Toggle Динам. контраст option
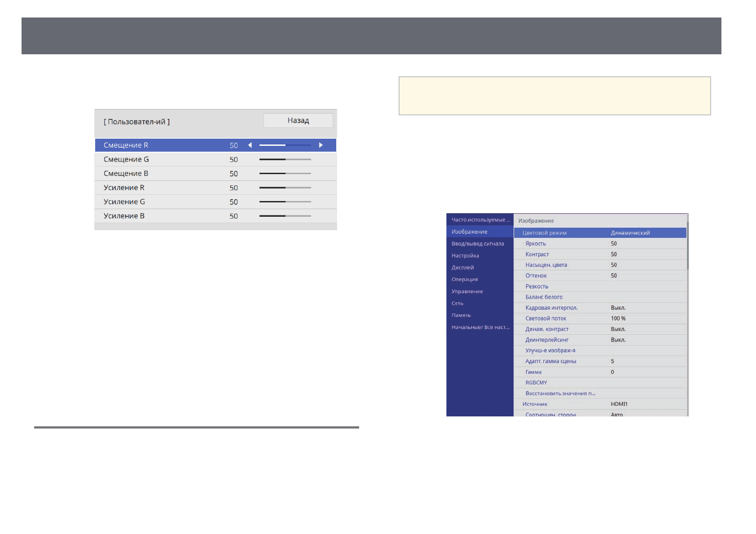 coord(600,329)
